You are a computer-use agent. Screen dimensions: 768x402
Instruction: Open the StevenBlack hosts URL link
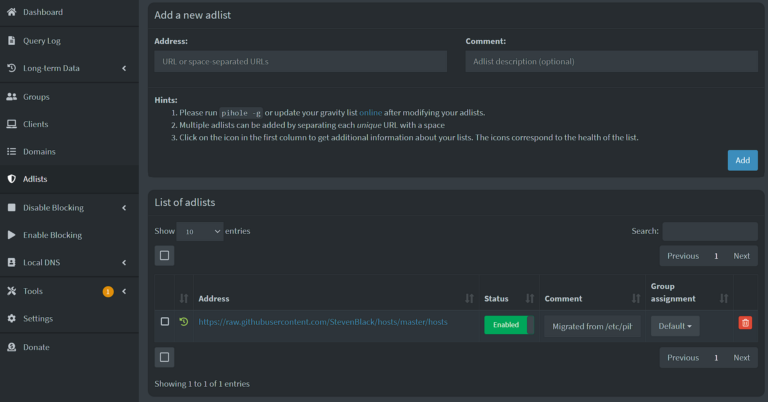click(x=322, y=322)
